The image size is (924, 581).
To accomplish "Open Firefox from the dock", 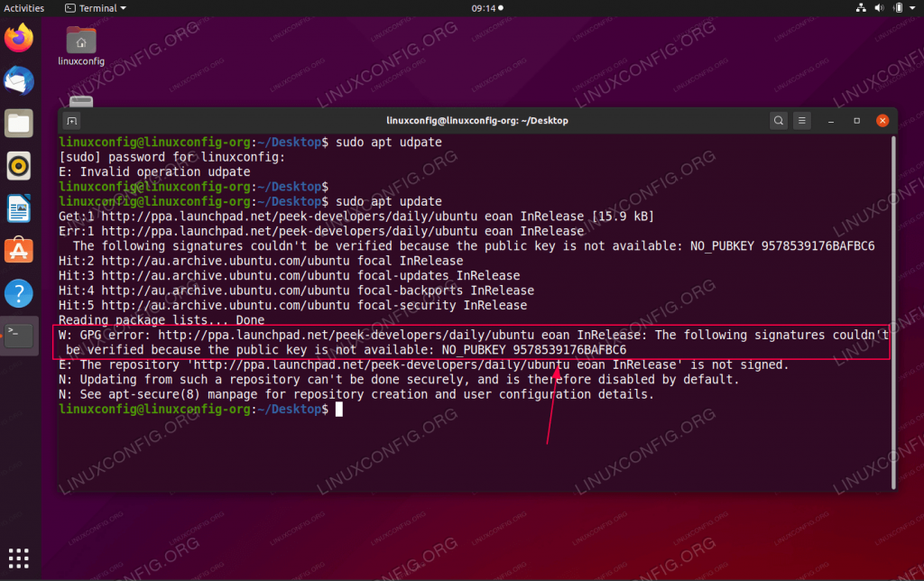I will [x=18, y=38].
